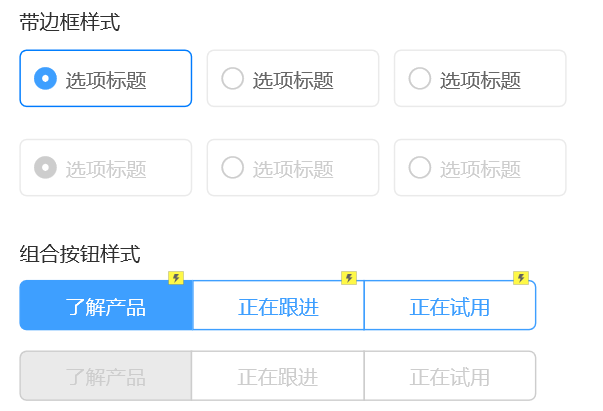Click the middle disabled radio circle

coord(232,168)
